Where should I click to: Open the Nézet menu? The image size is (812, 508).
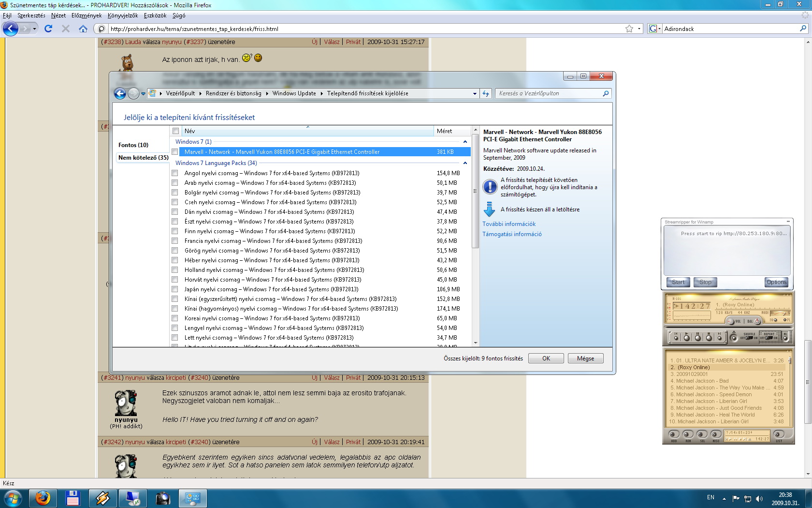tap(58, 15)
